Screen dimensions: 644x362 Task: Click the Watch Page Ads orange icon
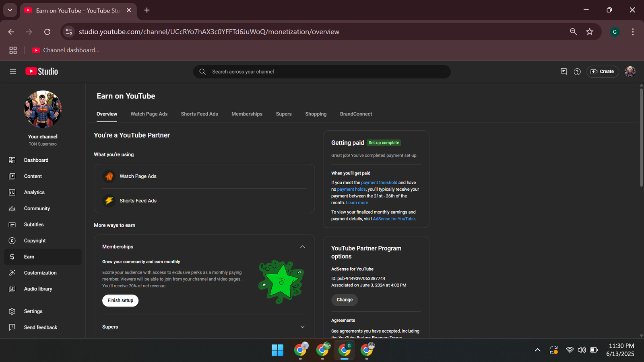pos(109,176)
